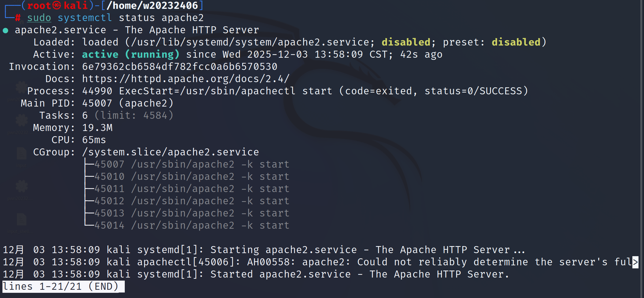The height and width of the screenshot is (298, 644).
Task: Click the truncation arrow at line end
Action: pos(635,262)
